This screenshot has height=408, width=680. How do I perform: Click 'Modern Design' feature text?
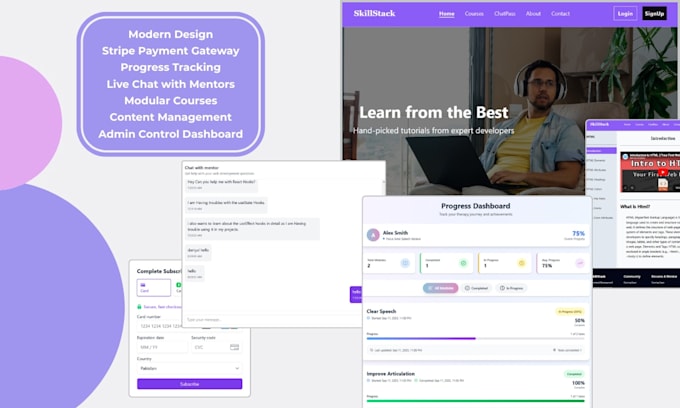click(170, 34)
